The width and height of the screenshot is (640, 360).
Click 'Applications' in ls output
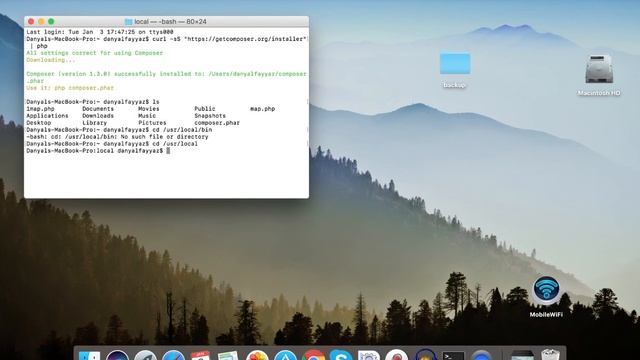coord(47,116)
